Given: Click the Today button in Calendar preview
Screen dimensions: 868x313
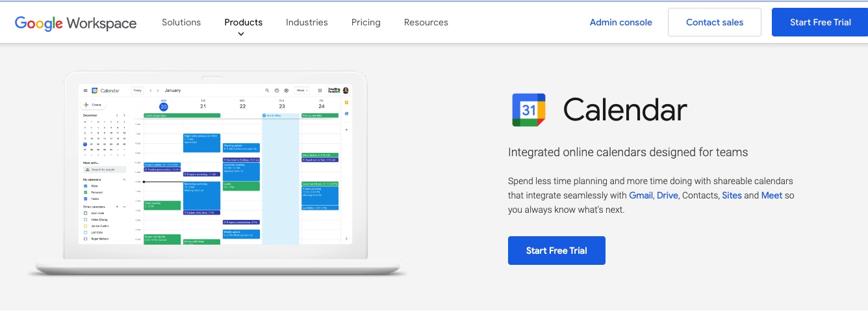Looking at the screenshot, I should click(x=137, y=90).
